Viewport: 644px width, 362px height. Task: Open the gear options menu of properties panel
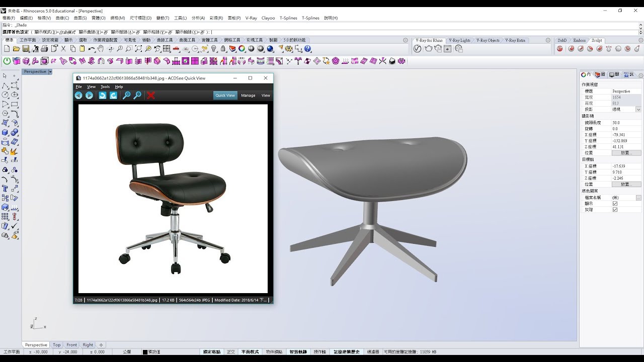[x=640, y=74]
